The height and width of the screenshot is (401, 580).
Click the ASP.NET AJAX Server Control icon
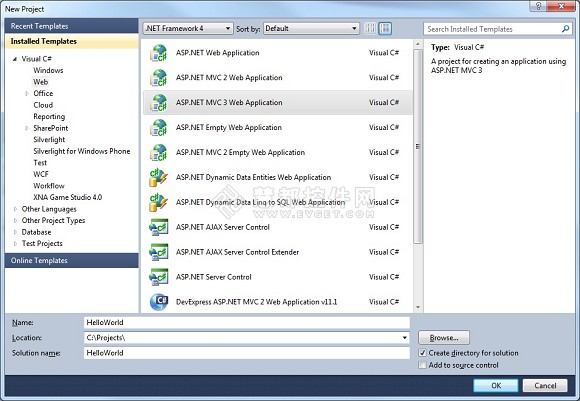[x=159, y=227]
